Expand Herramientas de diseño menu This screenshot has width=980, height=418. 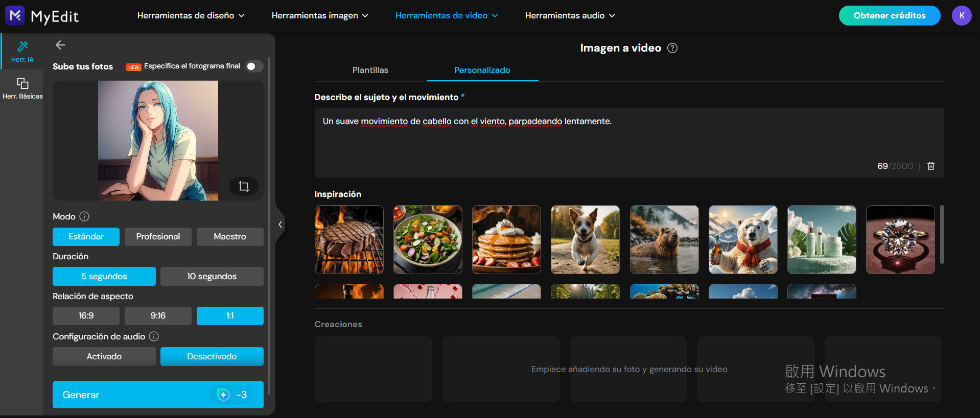pos(191,16)
